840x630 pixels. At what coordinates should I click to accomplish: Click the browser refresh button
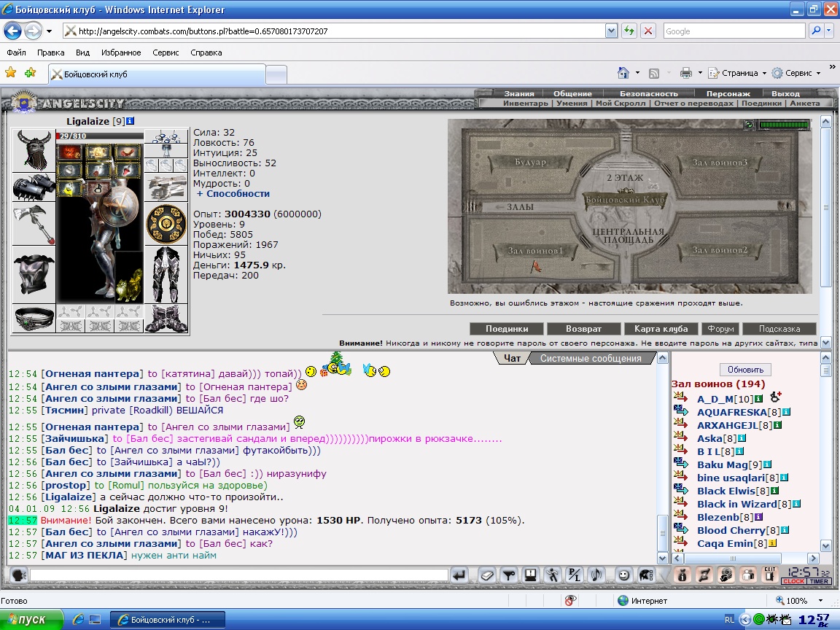pyautogui.click(x=629, y=31)
